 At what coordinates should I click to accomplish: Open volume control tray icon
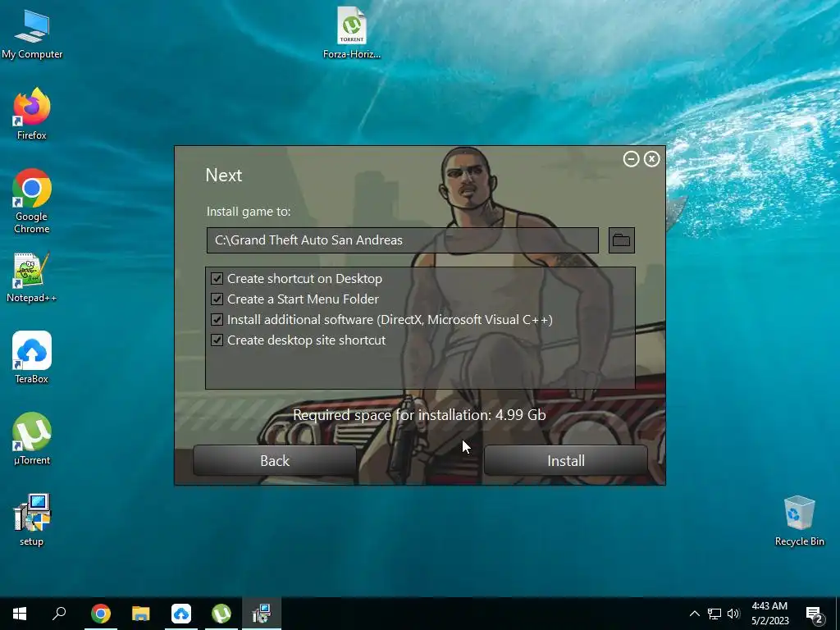[x=733, y=614]
